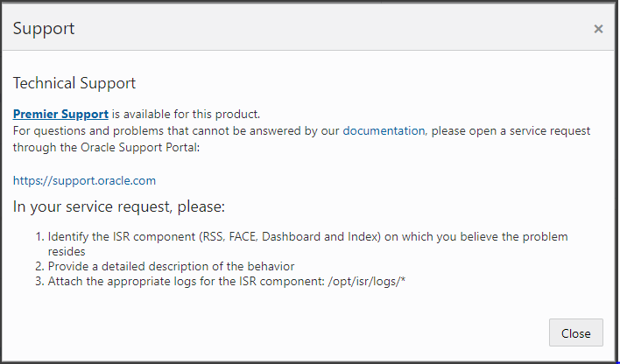Open the Premier Support link
This screenshot has height=364, width=620.
[60, 114]
